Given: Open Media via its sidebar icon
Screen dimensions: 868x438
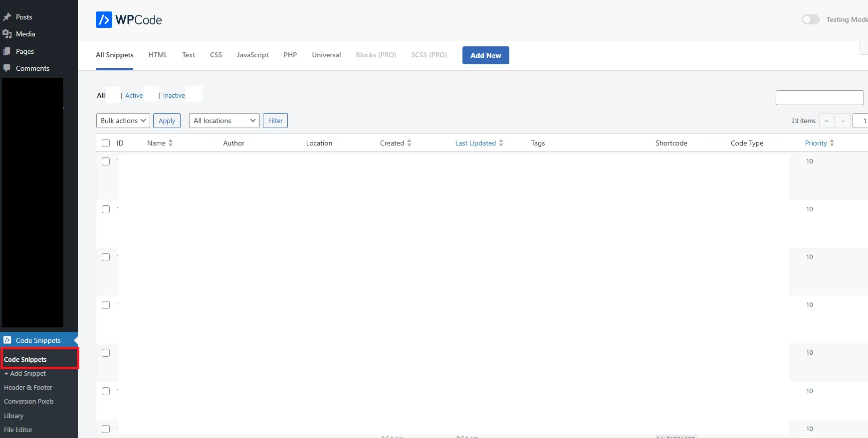Looking at the screenshot, I should point(7,34).
